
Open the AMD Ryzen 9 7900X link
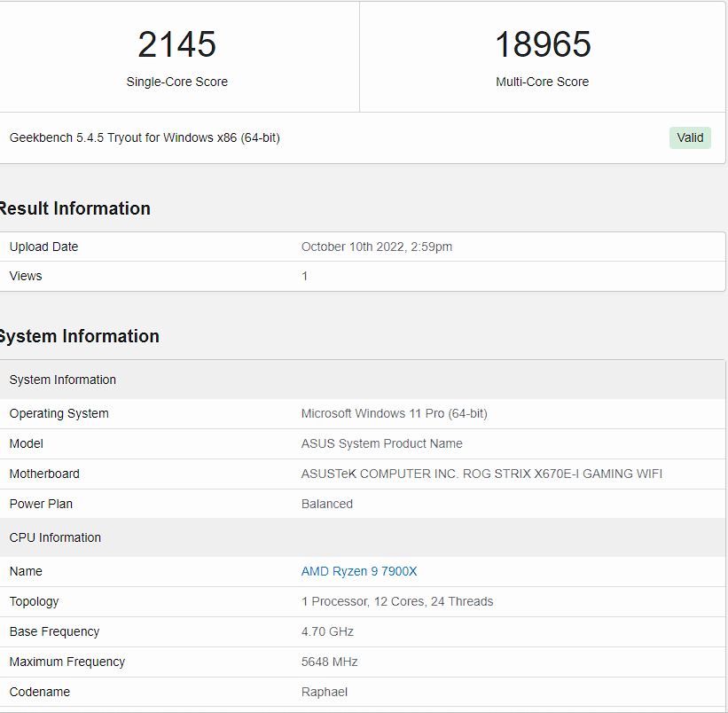coord(359,571)
